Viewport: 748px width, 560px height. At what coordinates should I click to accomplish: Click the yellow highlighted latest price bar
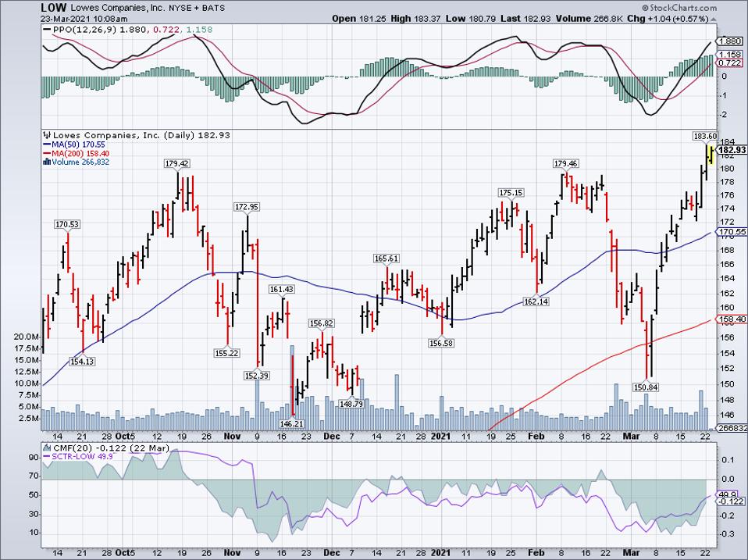click(x=711, y=155)
